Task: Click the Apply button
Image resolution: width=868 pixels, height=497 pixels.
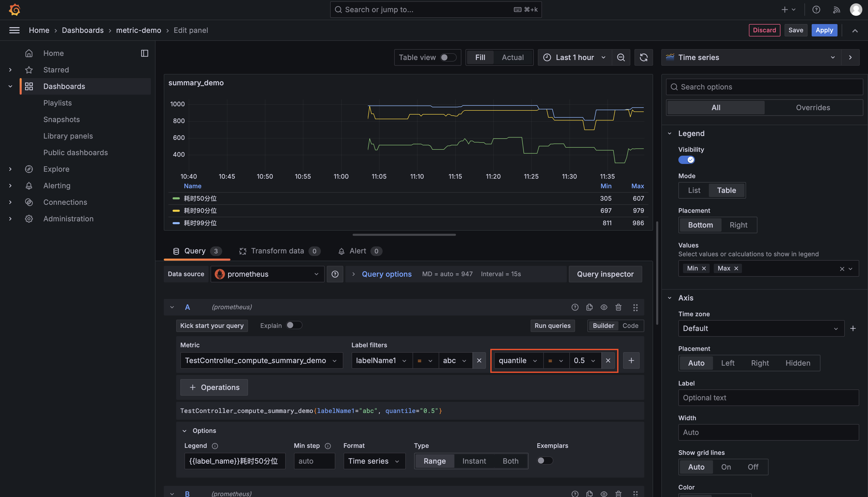Action: 824,30
